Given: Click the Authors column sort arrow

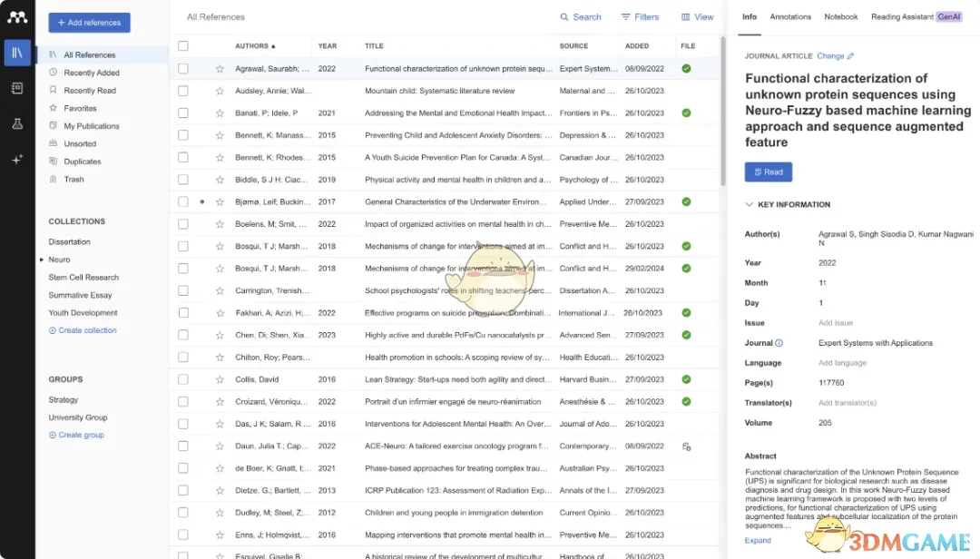Looking at the screenshot, I should [274, 45].
